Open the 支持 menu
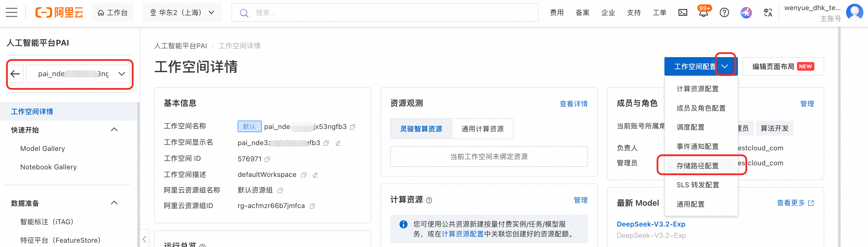The width and height of the screenshot is (868, 247). [634, 12]
